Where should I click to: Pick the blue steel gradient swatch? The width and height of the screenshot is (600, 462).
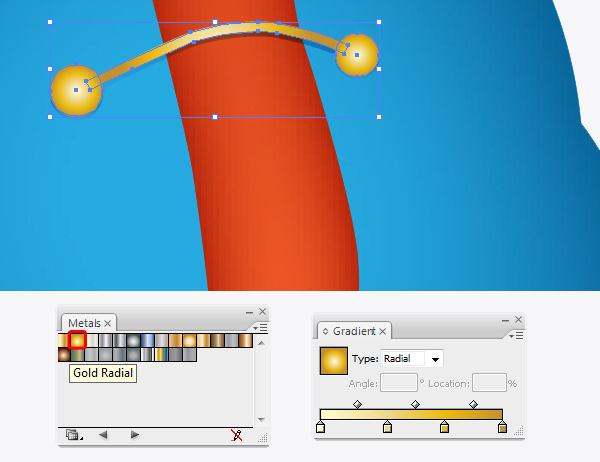tap(147, 340)
